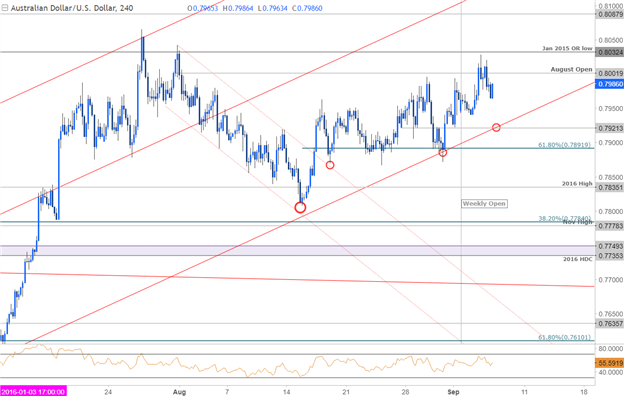Screen dimensions: 624x396
Task: Click the 0.77353 price label
Action: point(610,256)
